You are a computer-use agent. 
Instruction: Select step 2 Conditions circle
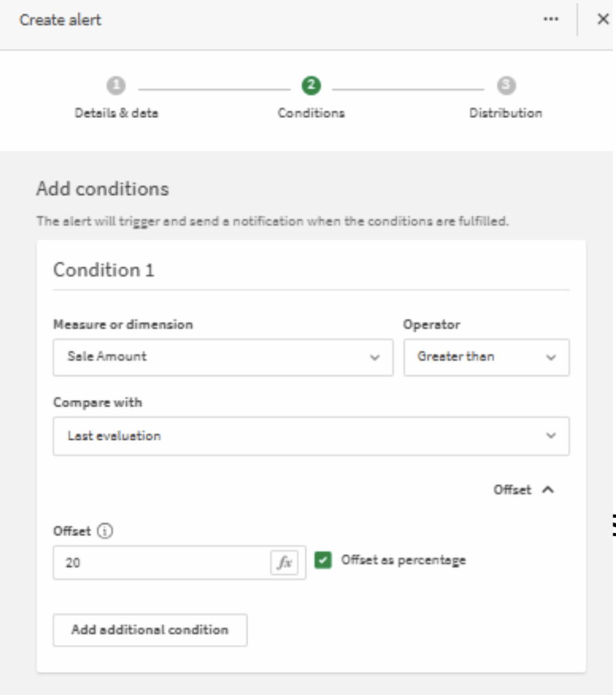(311, 86)
